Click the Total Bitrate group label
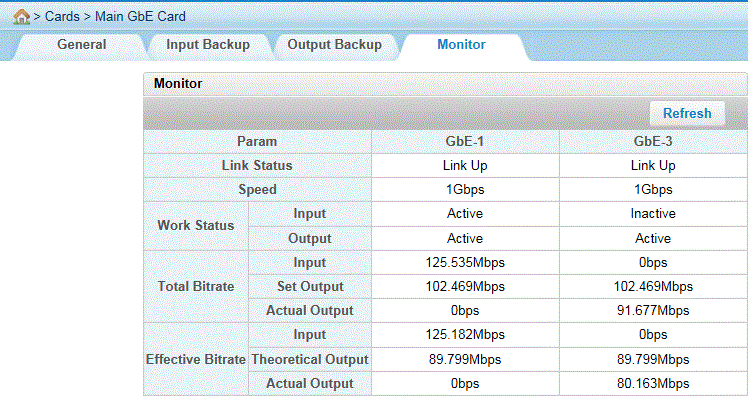748x397 pixels. [x=196, y=286]
